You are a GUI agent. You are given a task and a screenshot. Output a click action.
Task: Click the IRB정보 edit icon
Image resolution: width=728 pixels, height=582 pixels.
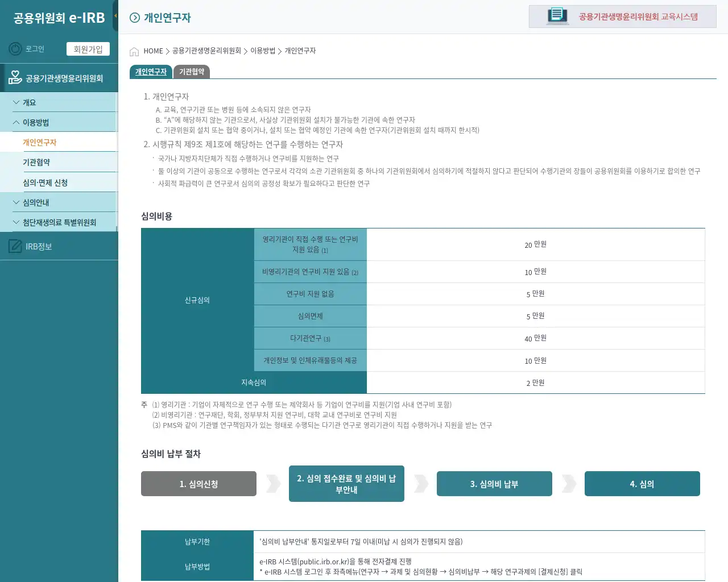point(15,246)
